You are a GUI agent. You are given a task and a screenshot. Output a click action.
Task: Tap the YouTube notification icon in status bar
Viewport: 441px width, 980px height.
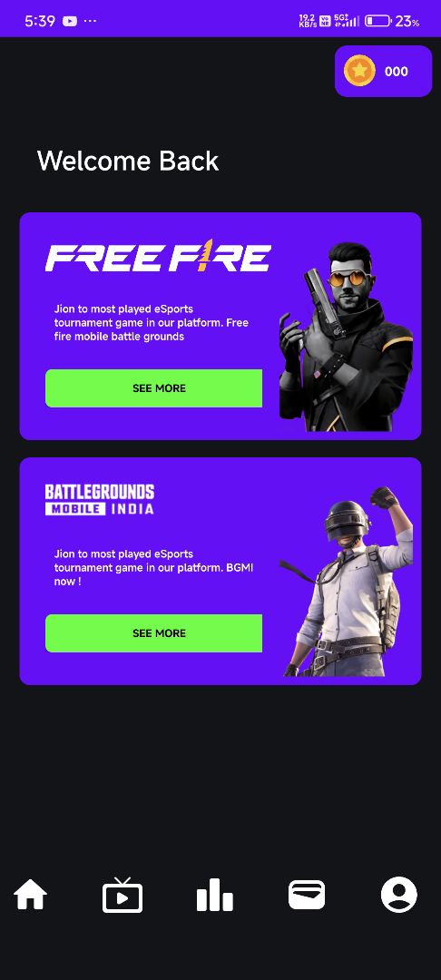tap(70, 21)
